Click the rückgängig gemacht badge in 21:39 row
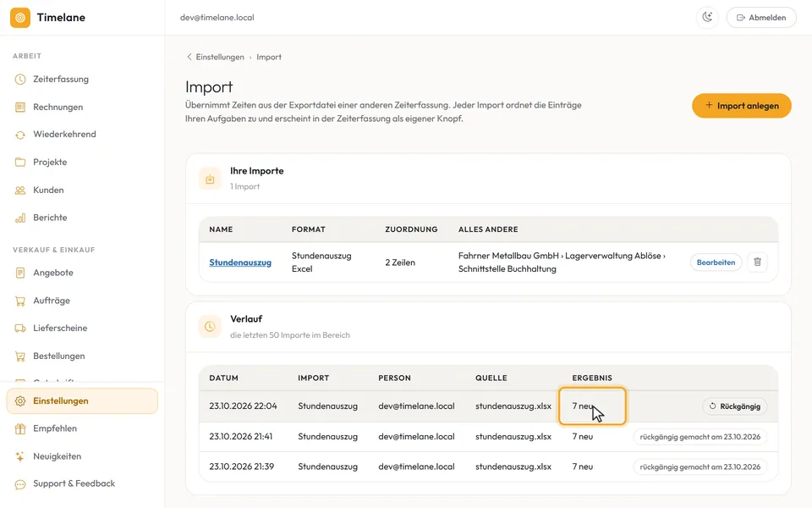Viewport: 812px width, 508px height. tap(700, 467)
